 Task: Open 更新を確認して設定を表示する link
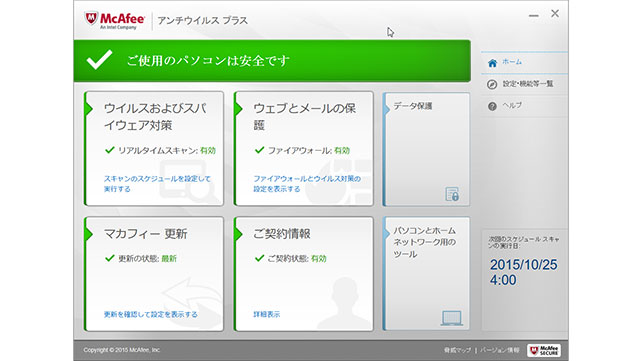click(x=151, y=314)
